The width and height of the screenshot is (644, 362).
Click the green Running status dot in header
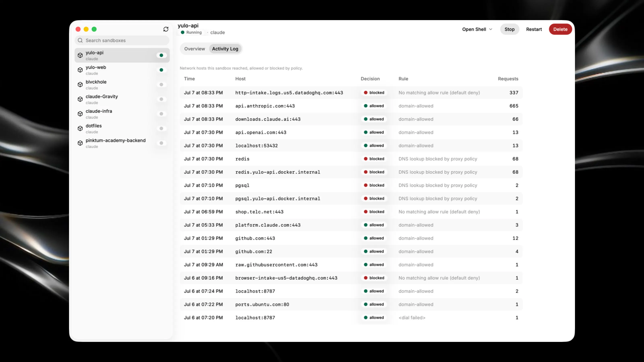point(183,32)
